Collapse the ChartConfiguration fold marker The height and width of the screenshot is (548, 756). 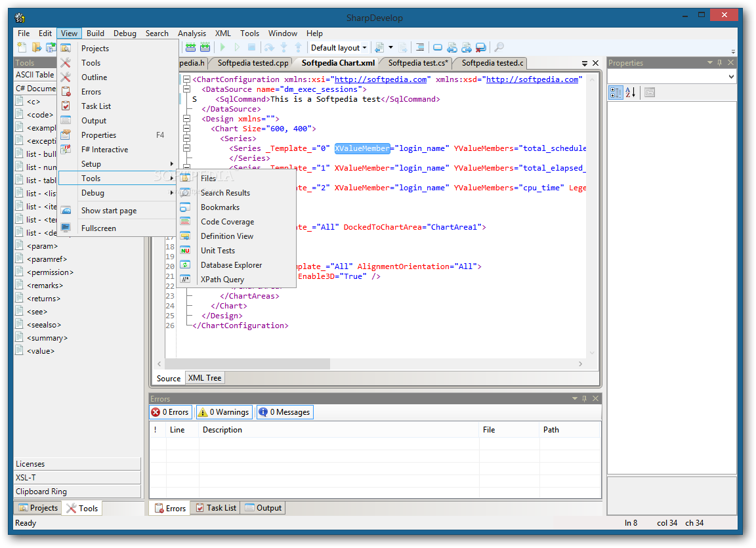186,79
